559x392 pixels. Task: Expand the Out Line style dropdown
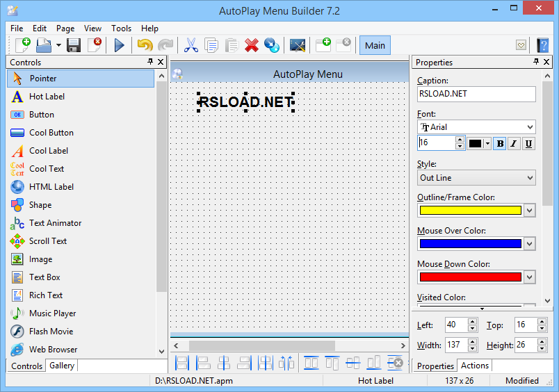[530, 177]
